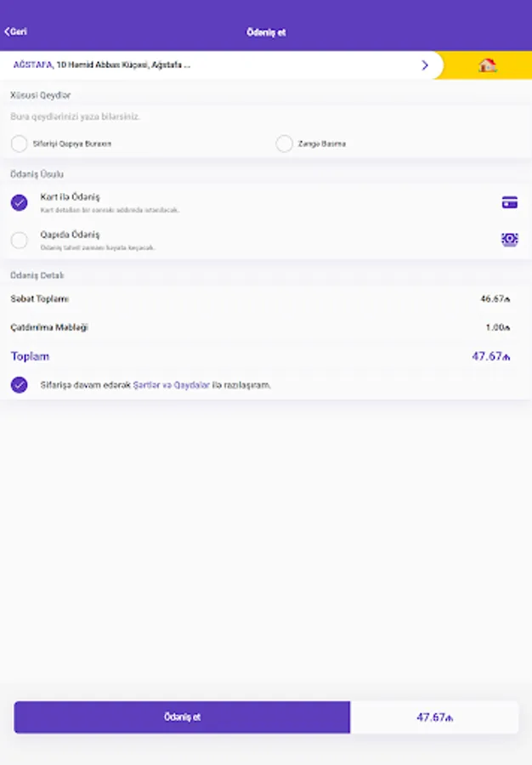Tap the Toplam total amount value
532x765 pixels.
(490, 356)
